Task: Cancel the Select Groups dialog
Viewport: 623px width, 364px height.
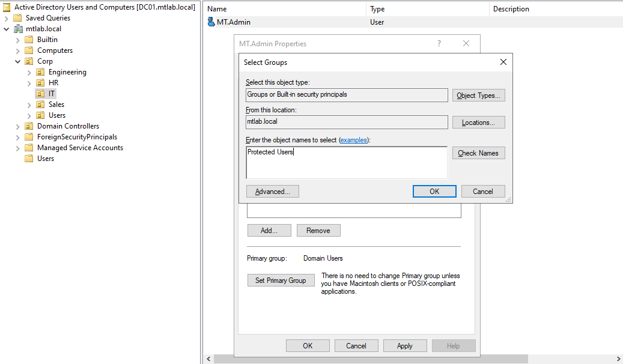Action: [483, 192]
